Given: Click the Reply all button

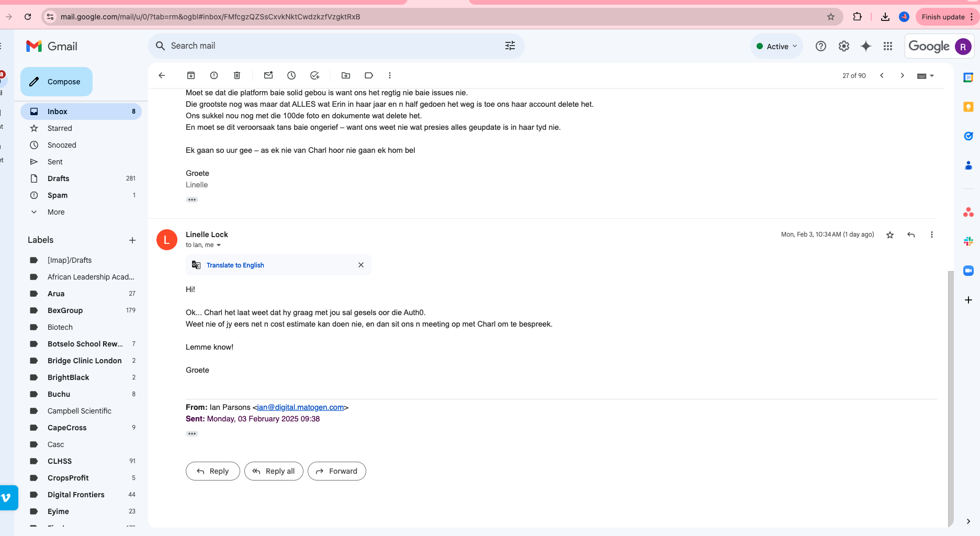Looking at the screenshot, I should [274, 471].
